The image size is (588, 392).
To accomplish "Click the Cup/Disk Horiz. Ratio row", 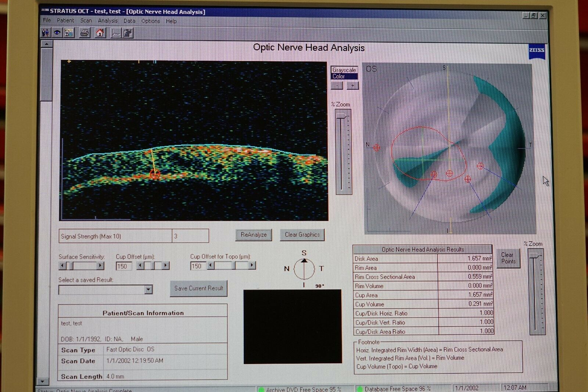I will coord(423,313).
